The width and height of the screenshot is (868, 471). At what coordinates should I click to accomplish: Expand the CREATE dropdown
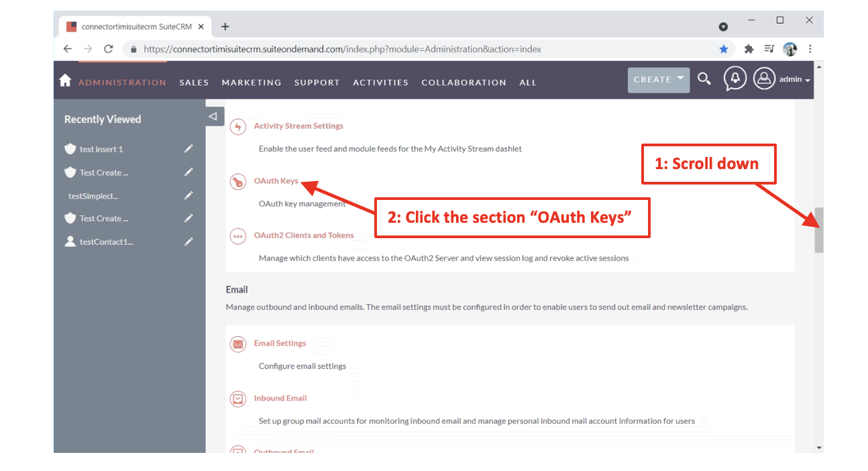[x=680, y=79]
